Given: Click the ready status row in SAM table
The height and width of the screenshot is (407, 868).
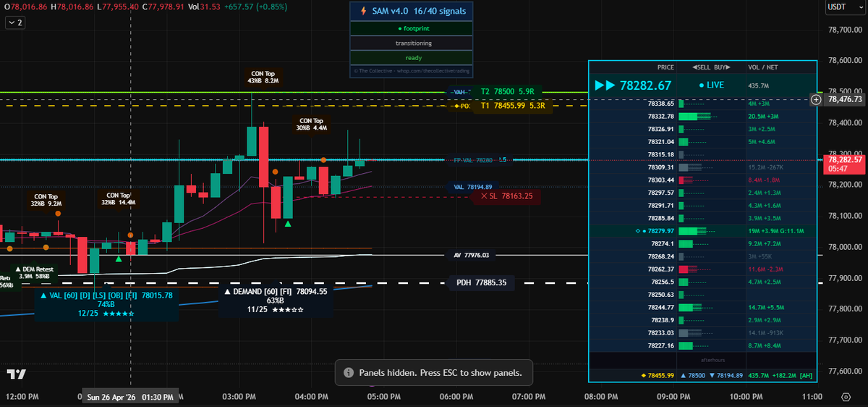Looking at the screenshot, I should tap(411, 57).
